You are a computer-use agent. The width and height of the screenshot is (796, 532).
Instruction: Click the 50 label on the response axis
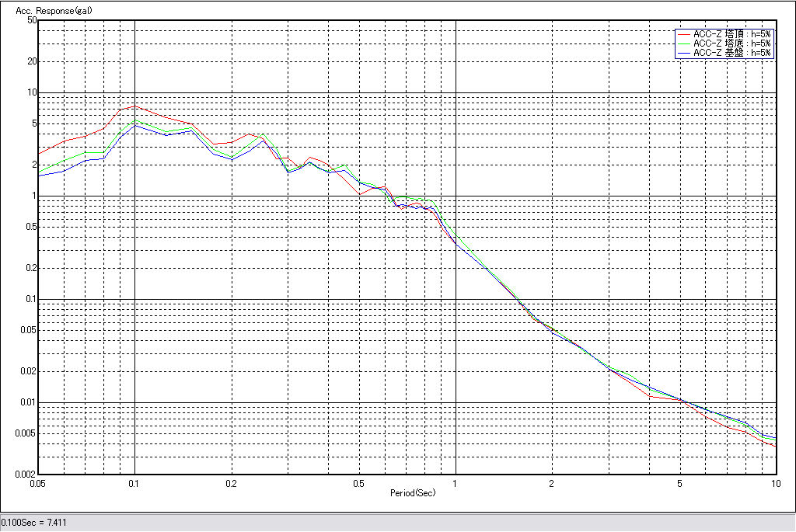click(x=32, y=20)
